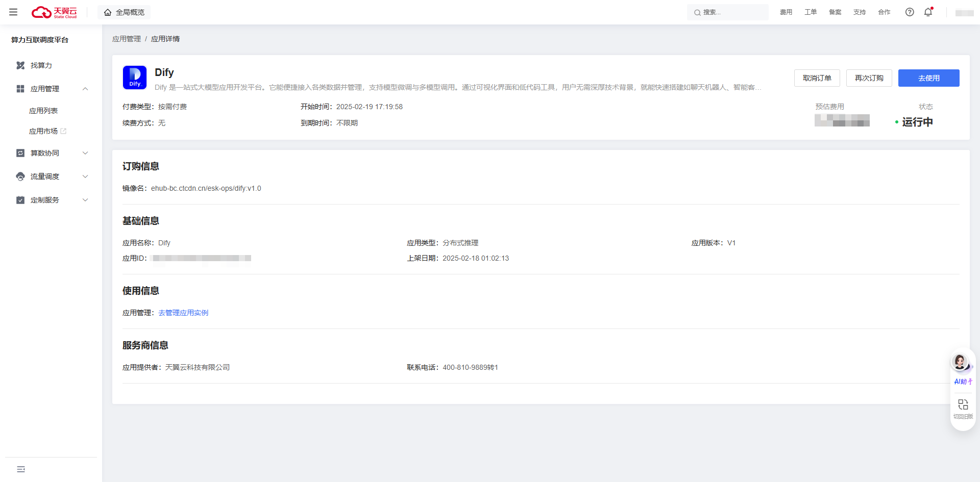Open the hamburger menu at top left
This screenshot has height=482, width=980.
click(x=13, y=12)
